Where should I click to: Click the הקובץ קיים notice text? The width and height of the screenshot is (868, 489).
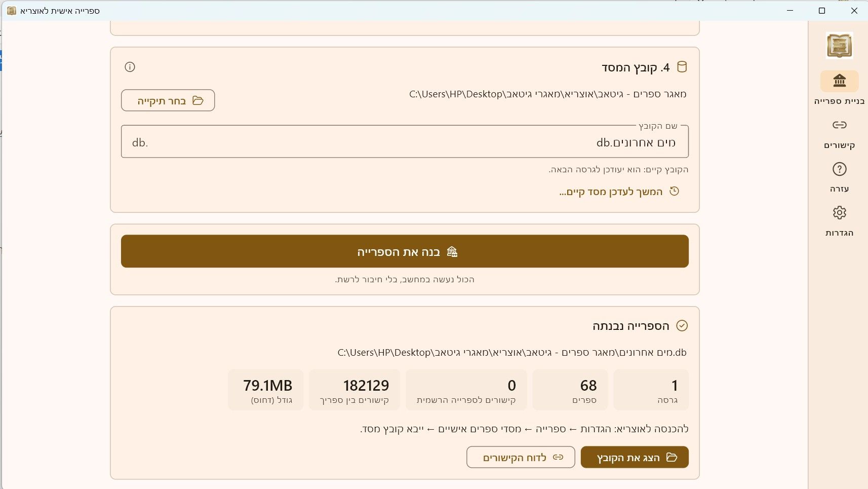click(x=618, y=170)
